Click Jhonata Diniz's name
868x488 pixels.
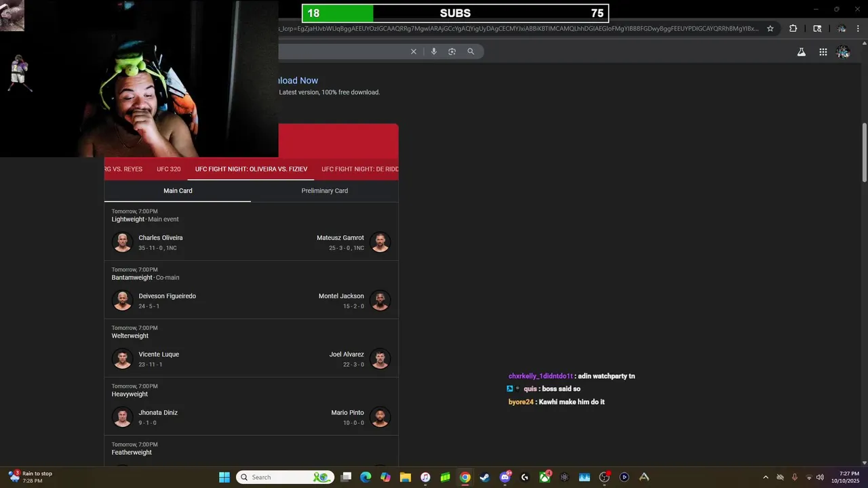158,413
